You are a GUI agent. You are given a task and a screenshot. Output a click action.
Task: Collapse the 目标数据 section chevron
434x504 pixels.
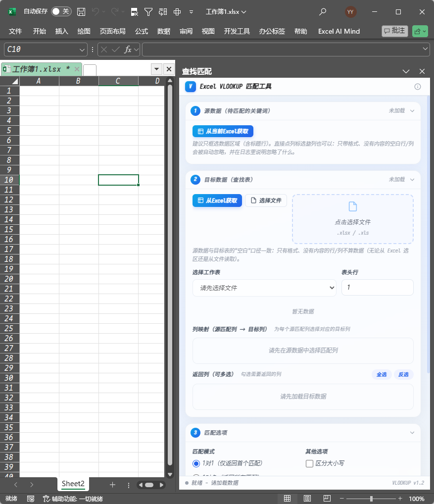coord(412,180)
